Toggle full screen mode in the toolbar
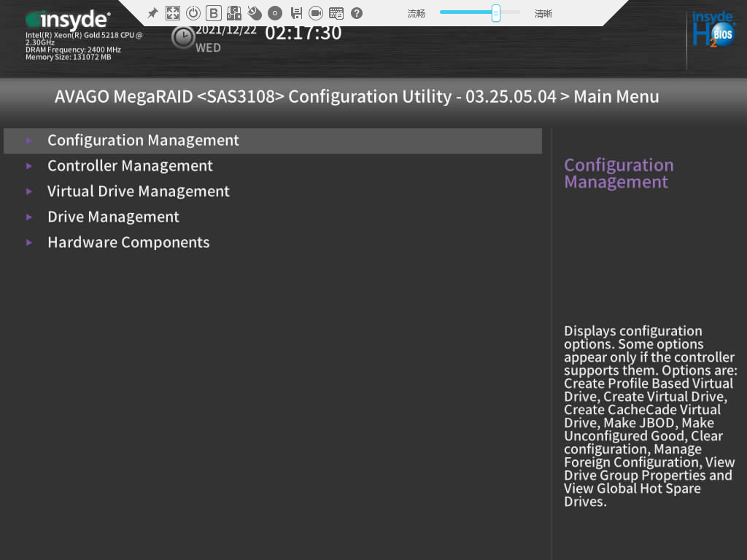 coord(173,13)
